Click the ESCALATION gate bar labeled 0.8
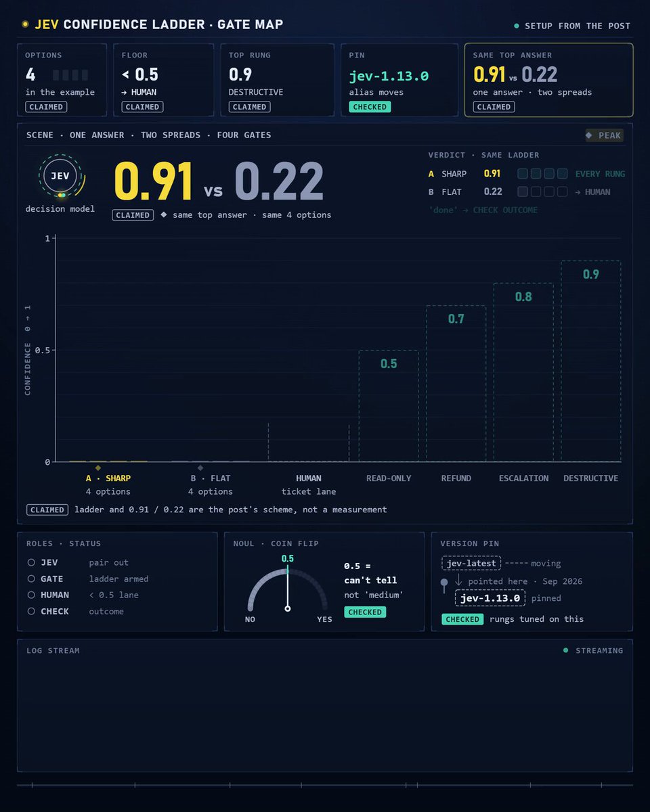The width and height of the screenshot is (650, 812). [x=523, y=373]
